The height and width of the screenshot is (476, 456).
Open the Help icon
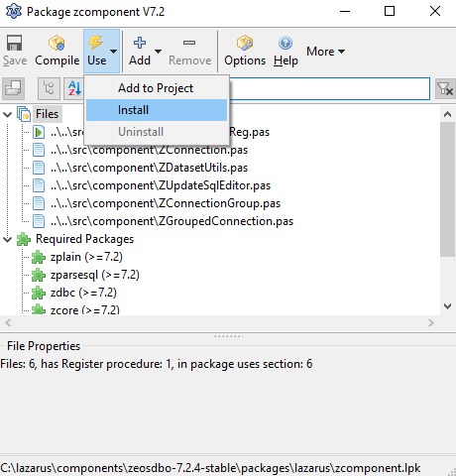tap(285, 43)
